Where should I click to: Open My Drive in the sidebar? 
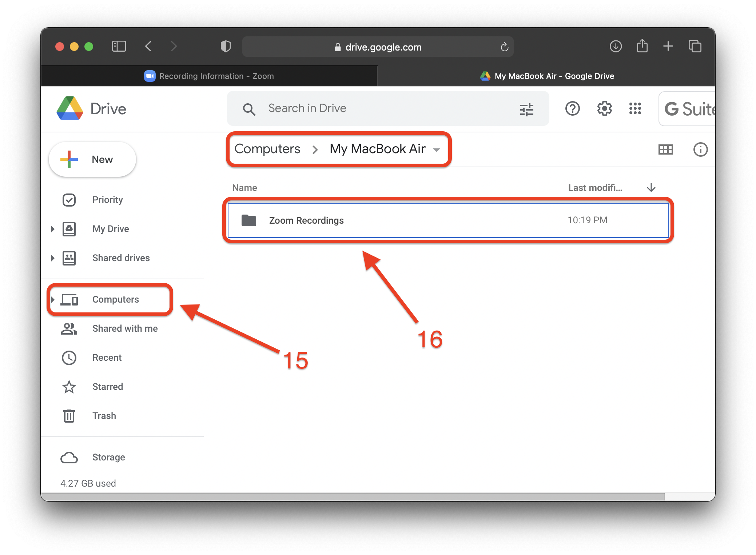pos(111,229)
